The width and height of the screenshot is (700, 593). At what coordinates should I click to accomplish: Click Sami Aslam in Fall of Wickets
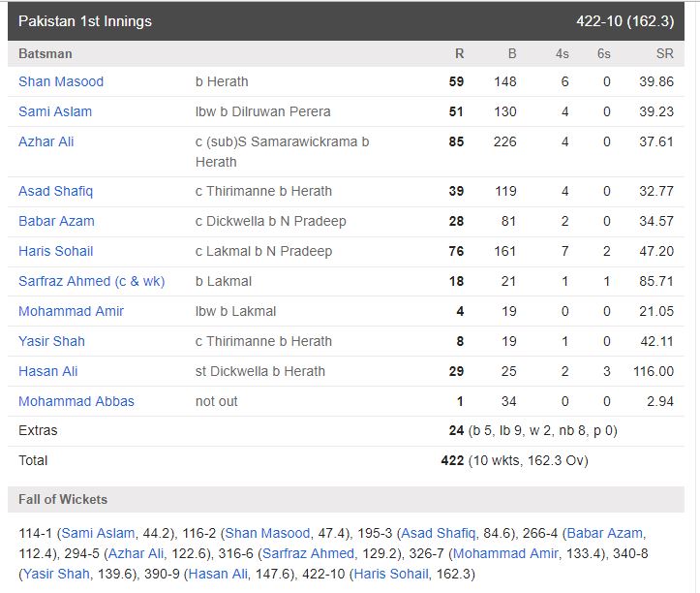[96, 533]
